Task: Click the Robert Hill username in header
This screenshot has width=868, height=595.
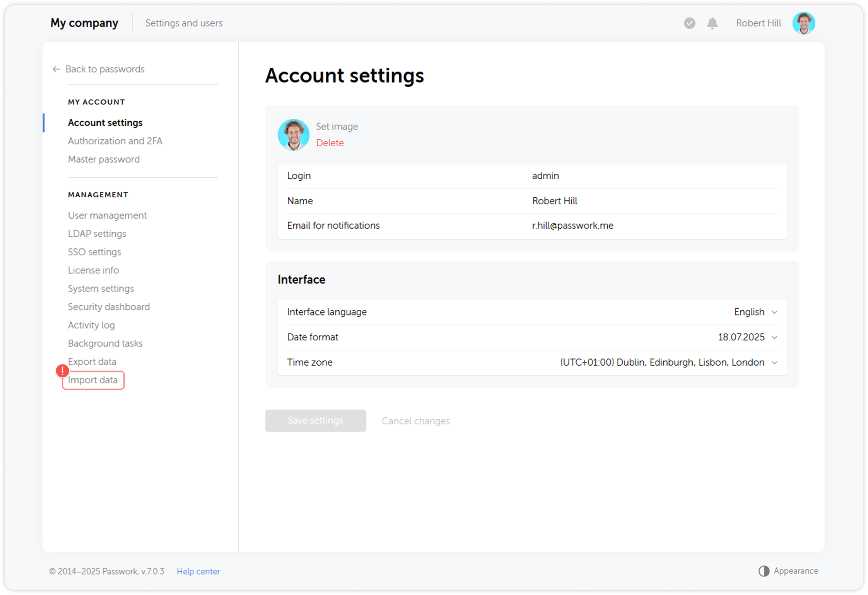Action: coord(758,23)
